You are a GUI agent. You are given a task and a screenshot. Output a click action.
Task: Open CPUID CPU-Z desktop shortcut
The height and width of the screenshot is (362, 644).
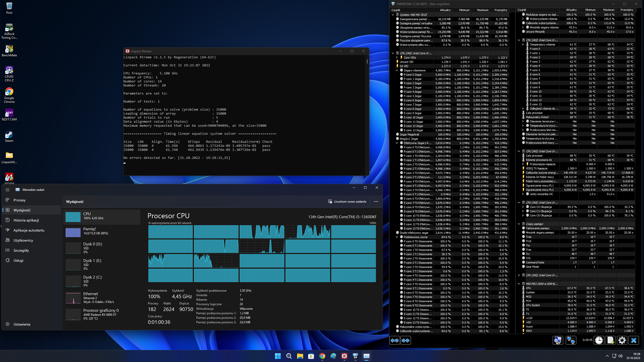[x=9, y=74]
